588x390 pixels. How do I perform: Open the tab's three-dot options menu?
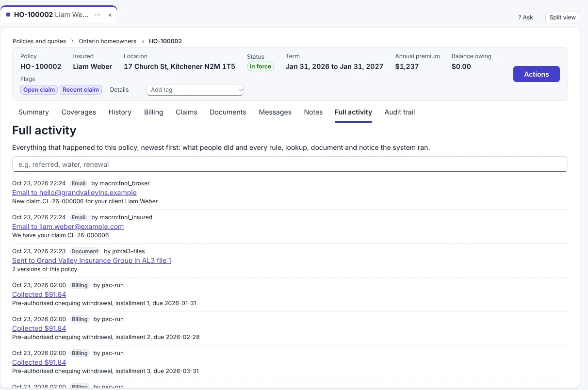pos(98,15)
